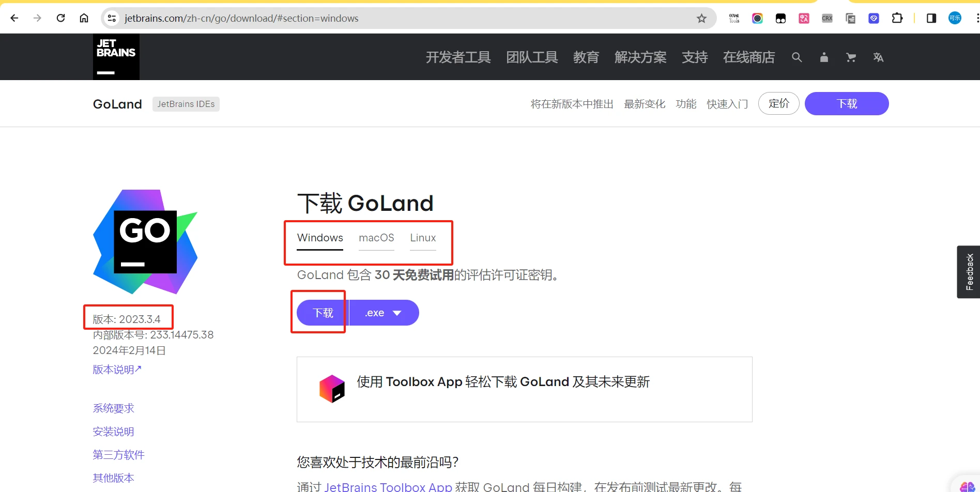Open the 系统要求 link
The height and width of the screenshot is (492, 980).
114,408
